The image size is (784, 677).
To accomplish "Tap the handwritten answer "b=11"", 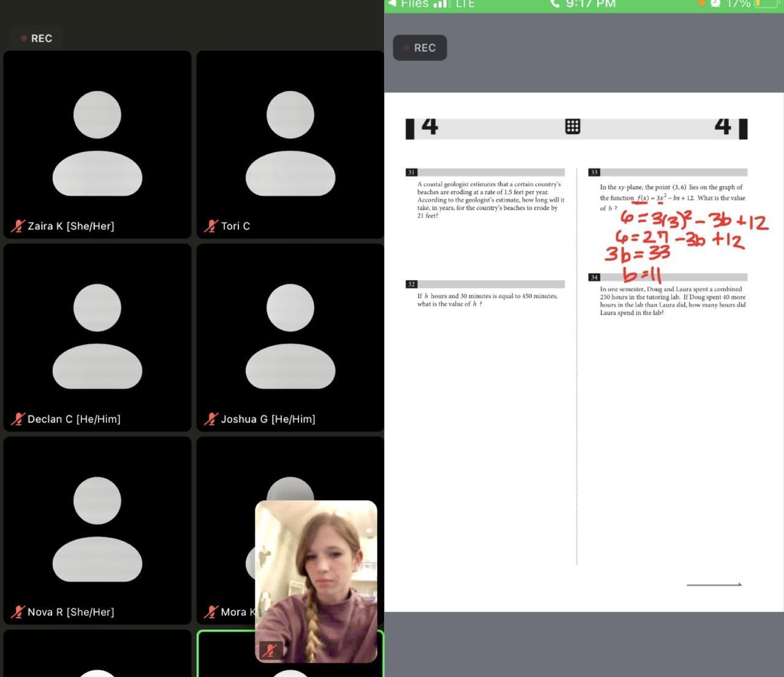I will (642, 275).
